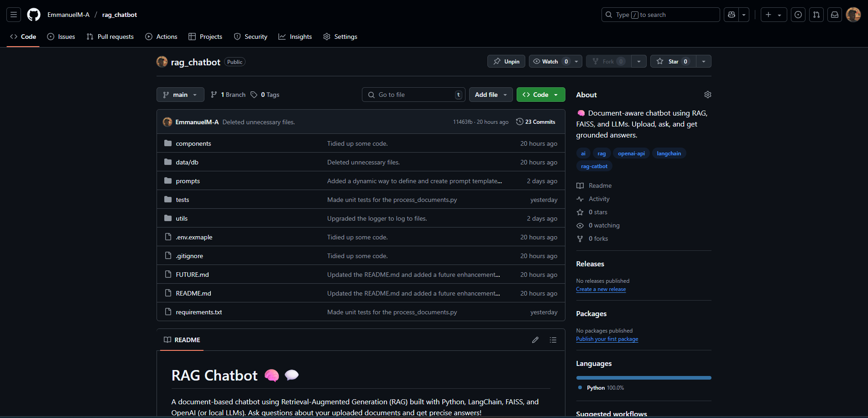Unpin the repository
The width and height of the screenshot is (868, 418).
point(507,61)
